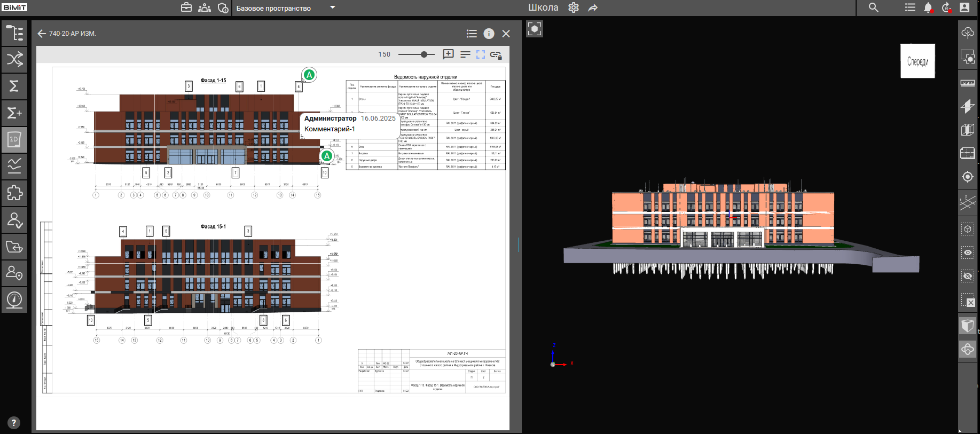980x434 pixels.
Task: Open the top bar list menu
Action: click(x=910, y=8)
